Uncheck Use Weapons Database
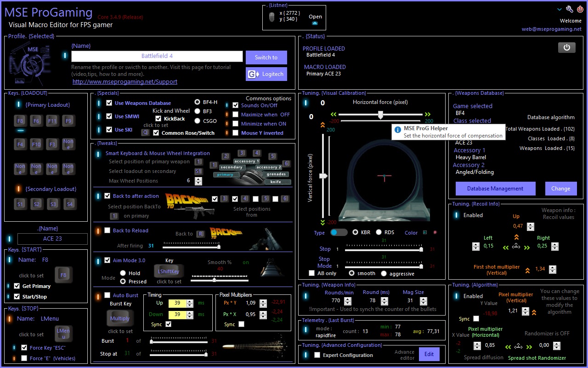The height and width of the screenshot is (368, 588). point(109,103)
